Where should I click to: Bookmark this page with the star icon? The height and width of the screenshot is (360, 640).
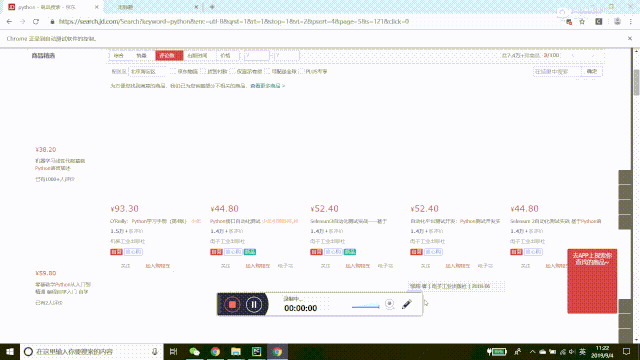pyautogui.click(x=582, y=22)
